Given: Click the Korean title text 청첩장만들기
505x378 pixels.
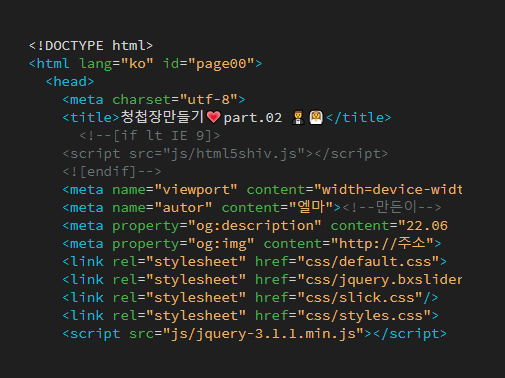Looking at the screenshot, I should [162, 117].
